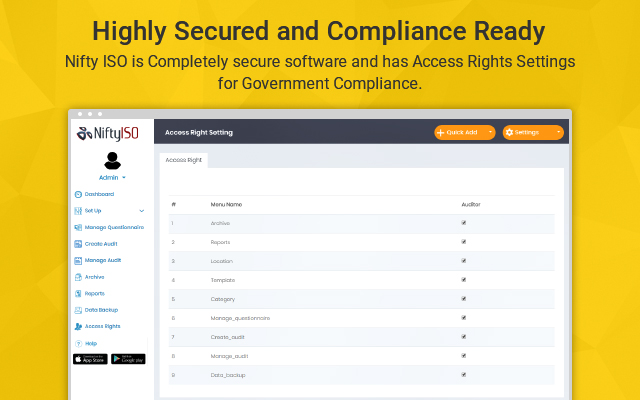Open the Archive sidebar link

tap(94, 277)
